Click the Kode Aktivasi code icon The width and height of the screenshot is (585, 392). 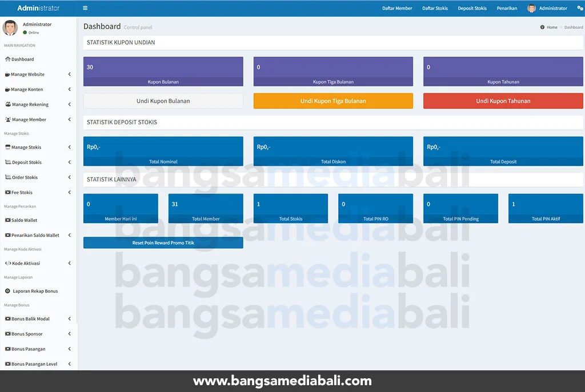point(8,263)
